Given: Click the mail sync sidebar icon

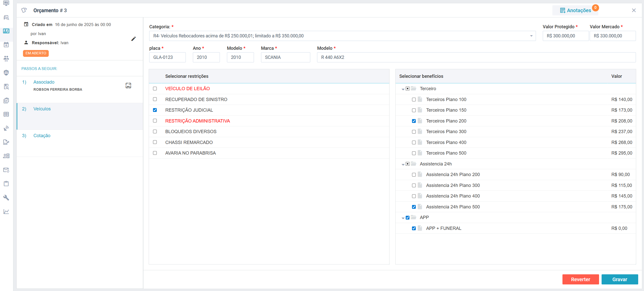Looking at the screenshot, I should tap(6, 170).
